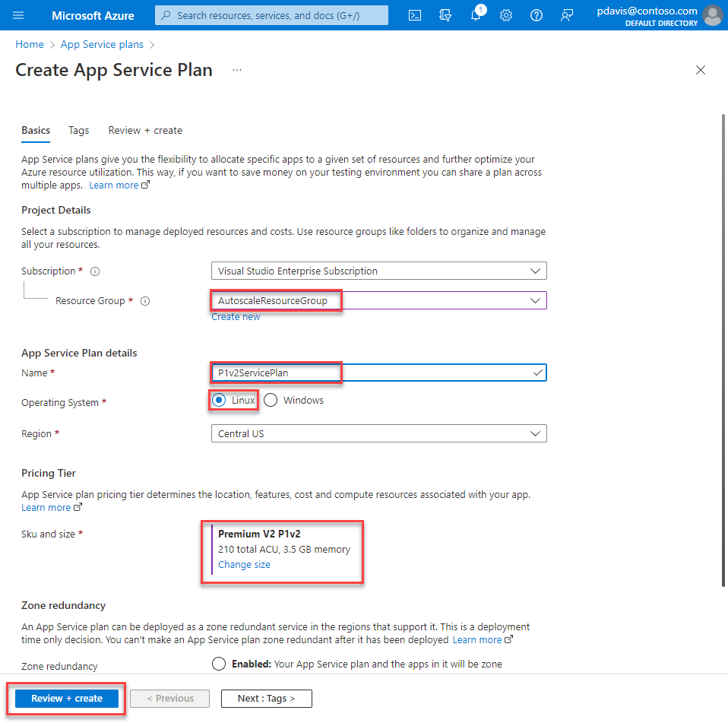The image size is (728, 723).
Task: Expand the Subscription dropdown
Action: tap(378, 271)
